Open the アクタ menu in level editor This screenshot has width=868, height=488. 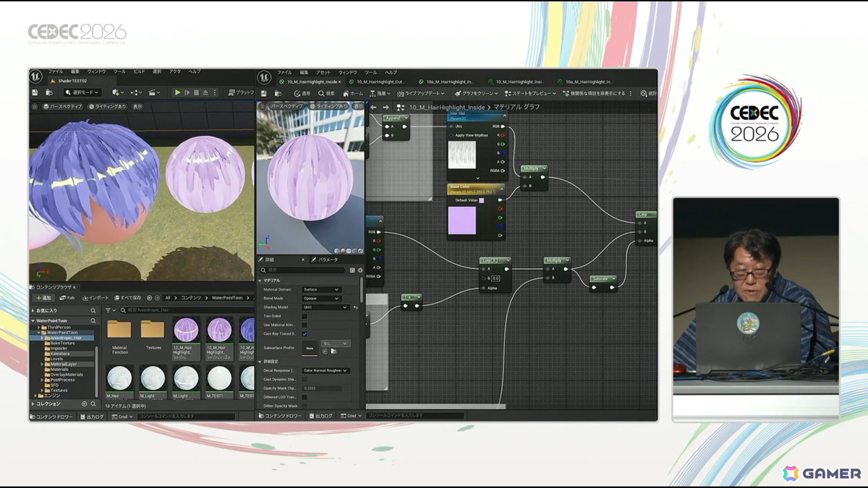pos(175,72)
